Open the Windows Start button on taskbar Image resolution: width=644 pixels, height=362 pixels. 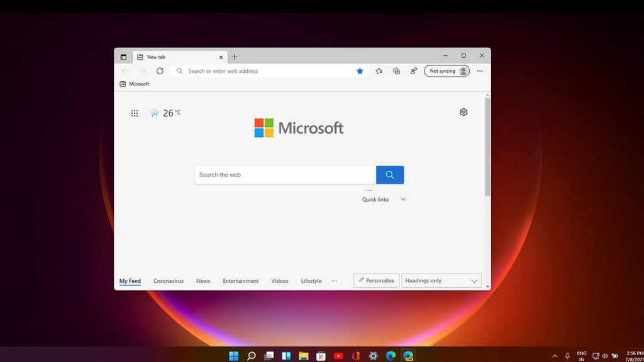tap(234, 356)
